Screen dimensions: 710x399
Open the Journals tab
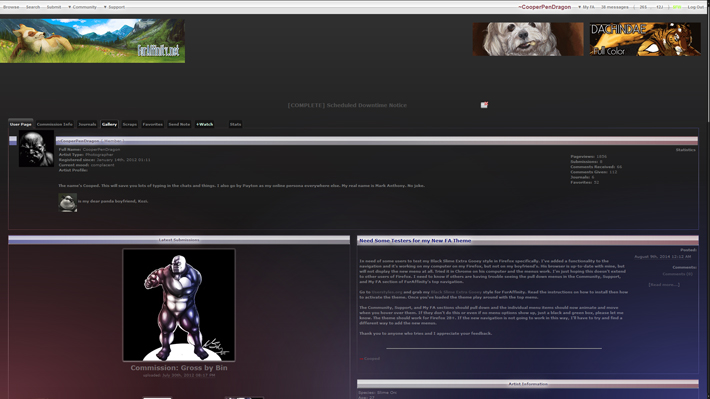pyautogui.click(x=87, y=124)
